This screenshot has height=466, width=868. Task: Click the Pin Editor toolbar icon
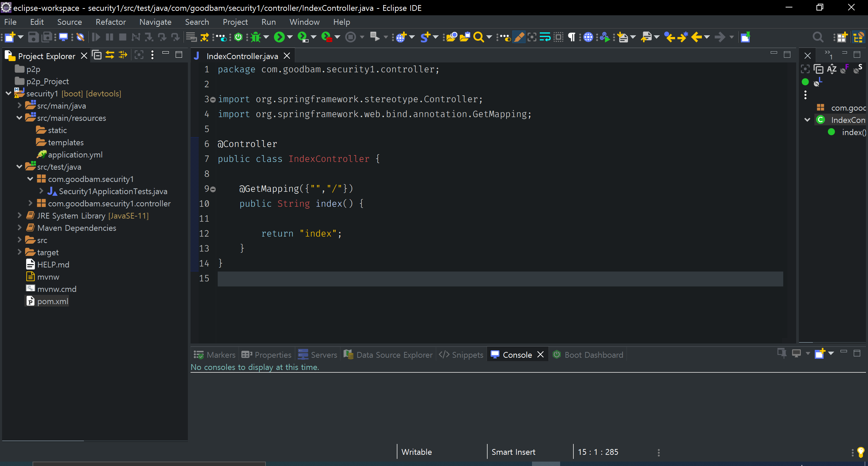point(745,37)
